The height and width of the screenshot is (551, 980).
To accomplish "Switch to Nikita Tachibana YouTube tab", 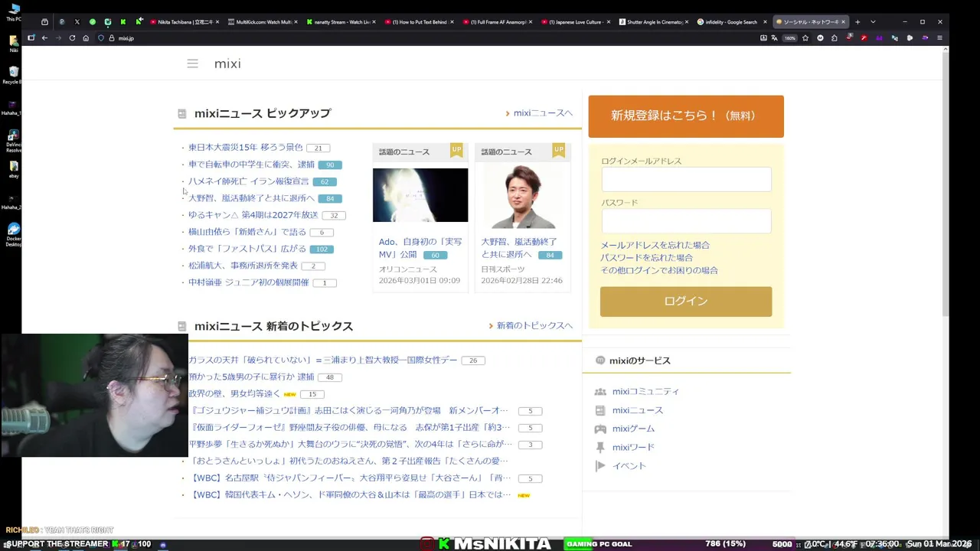I will point(184,21).
